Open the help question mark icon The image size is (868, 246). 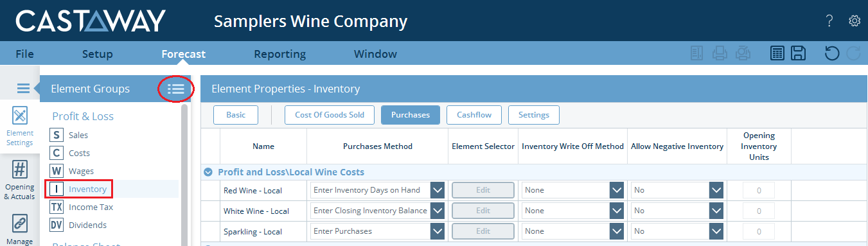click(829, 21)
